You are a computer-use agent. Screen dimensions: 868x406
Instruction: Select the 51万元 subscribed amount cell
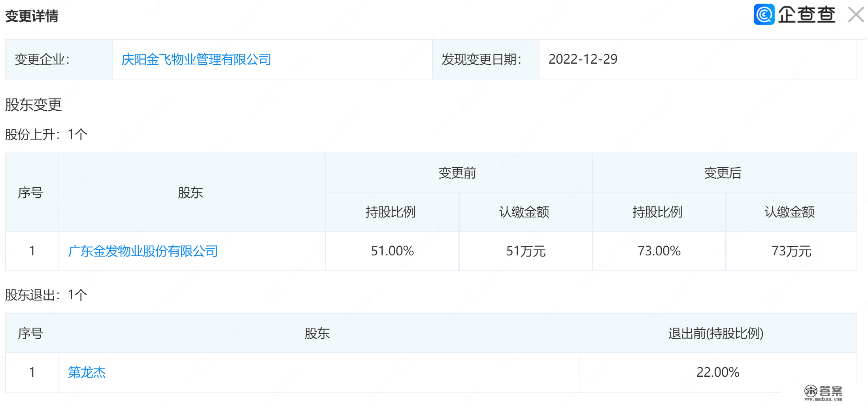click(x=526, y=251)
